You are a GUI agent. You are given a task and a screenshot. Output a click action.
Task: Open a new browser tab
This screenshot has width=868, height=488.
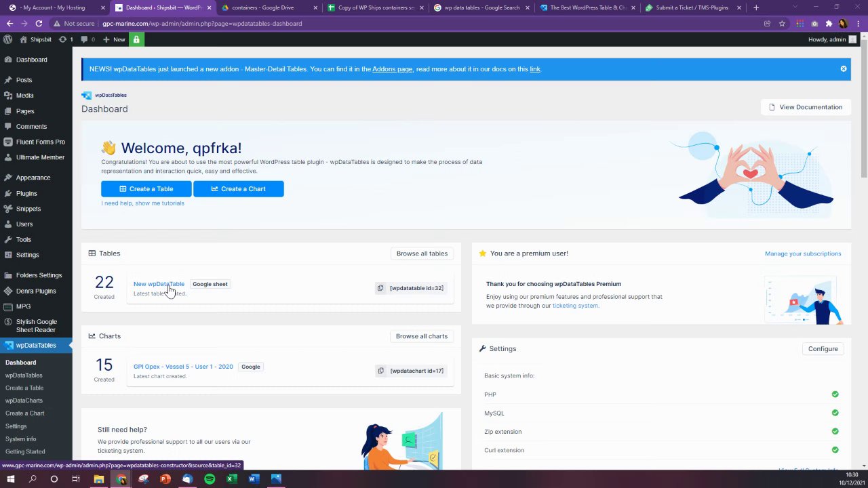coord(756,7)
